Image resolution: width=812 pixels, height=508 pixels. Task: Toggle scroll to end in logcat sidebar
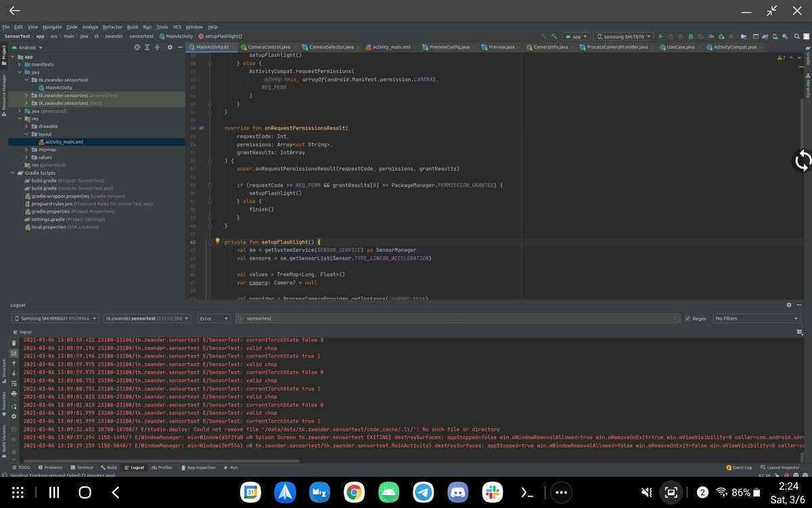pyautogui.click(x=14, y=353)
